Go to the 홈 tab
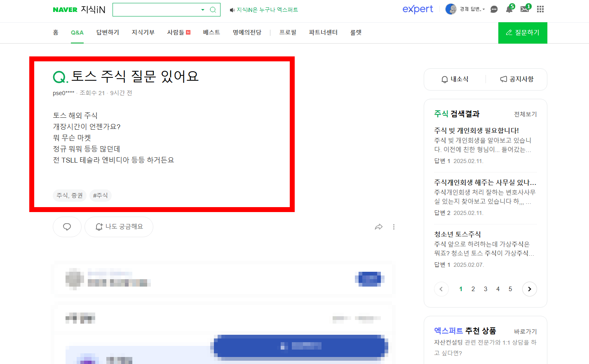Viewport: 589px width, 364px height. (56, 32)
